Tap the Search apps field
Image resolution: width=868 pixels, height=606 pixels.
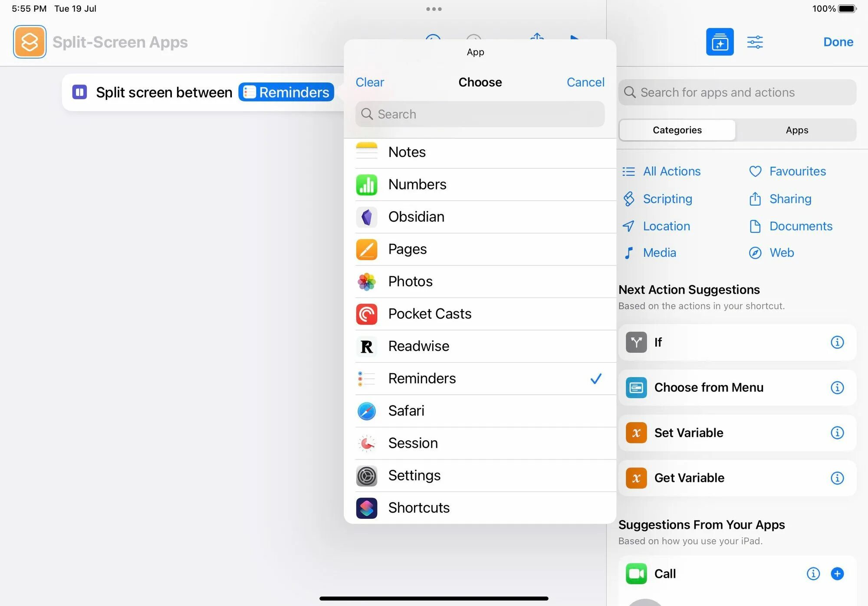[480, 113]
